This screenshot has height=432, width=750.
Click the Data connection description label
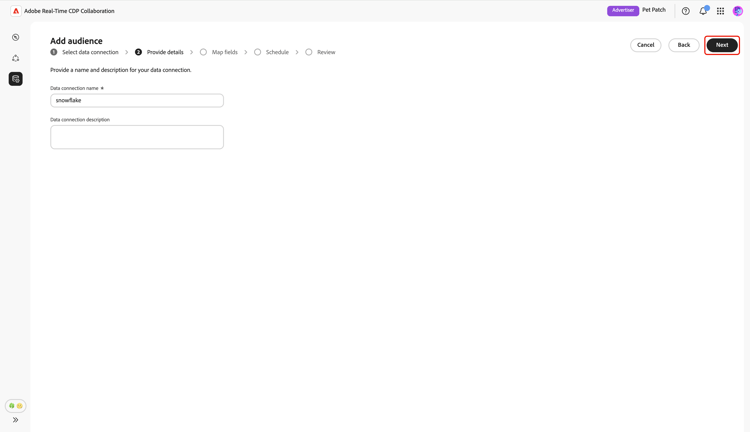[x=80, y=120]
